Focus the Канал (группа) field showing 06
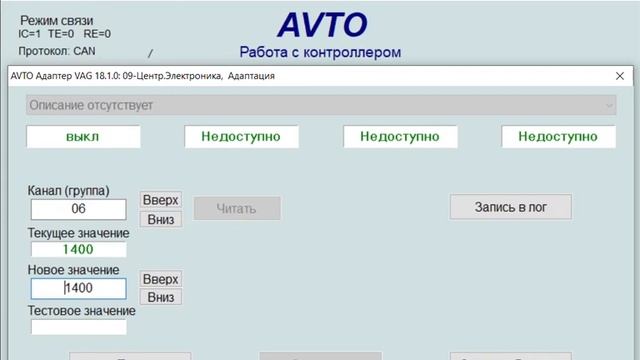Viewport: 640px width, 360px height. 78,209
